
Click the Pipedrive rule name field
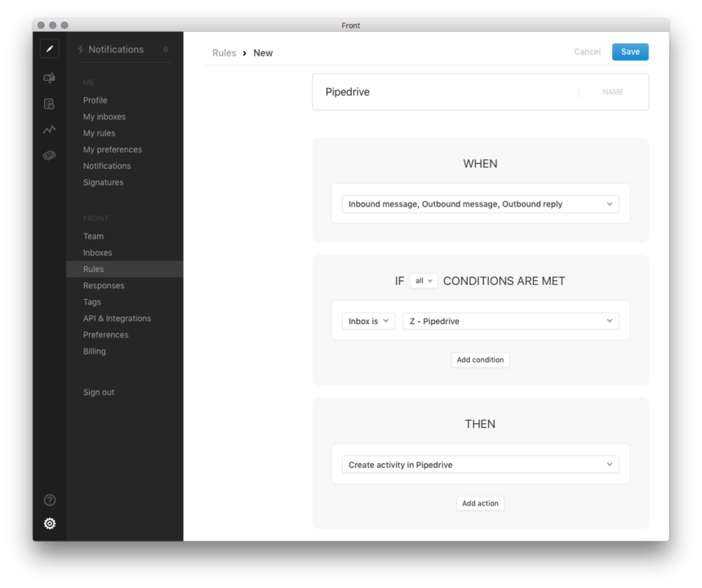point(481,91)
